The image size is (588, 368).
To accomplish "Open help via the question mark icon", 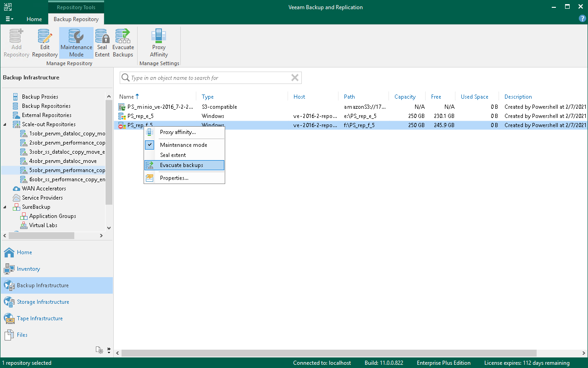I will point(582,18).
